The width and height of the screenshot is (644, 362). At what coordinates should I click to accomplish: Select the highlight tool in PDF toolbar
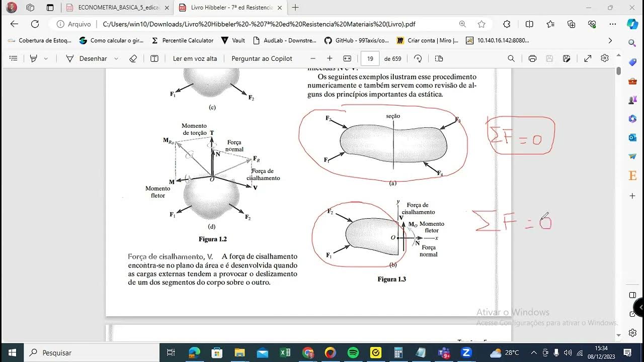click(34, 58)
